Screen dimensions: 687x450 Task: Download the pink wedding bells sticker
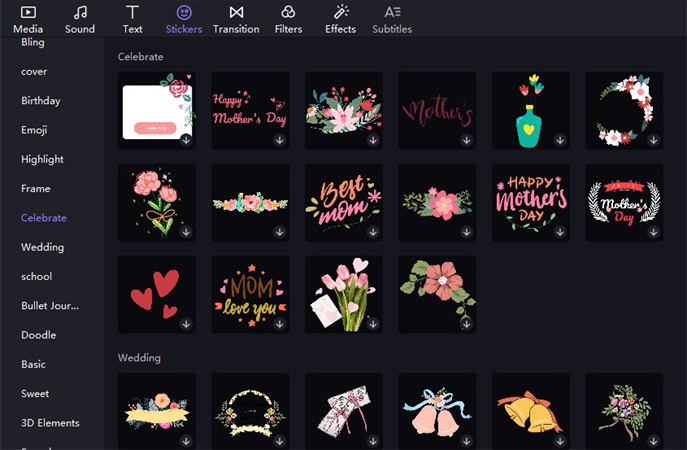coord(467,441)
